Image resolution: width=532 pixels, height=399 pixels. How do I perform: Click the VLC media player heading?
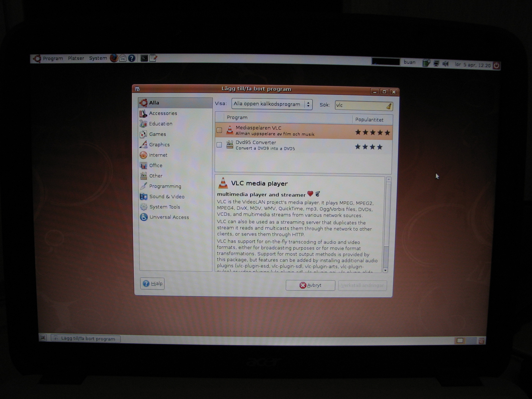click(x=259, y=183)
